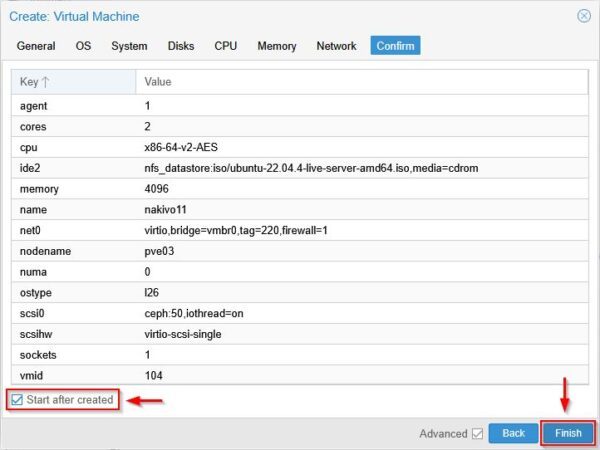600x450 pixels.
Task: Select the ostype value l26
Action: pyautogui.click(x=151, y=292)
